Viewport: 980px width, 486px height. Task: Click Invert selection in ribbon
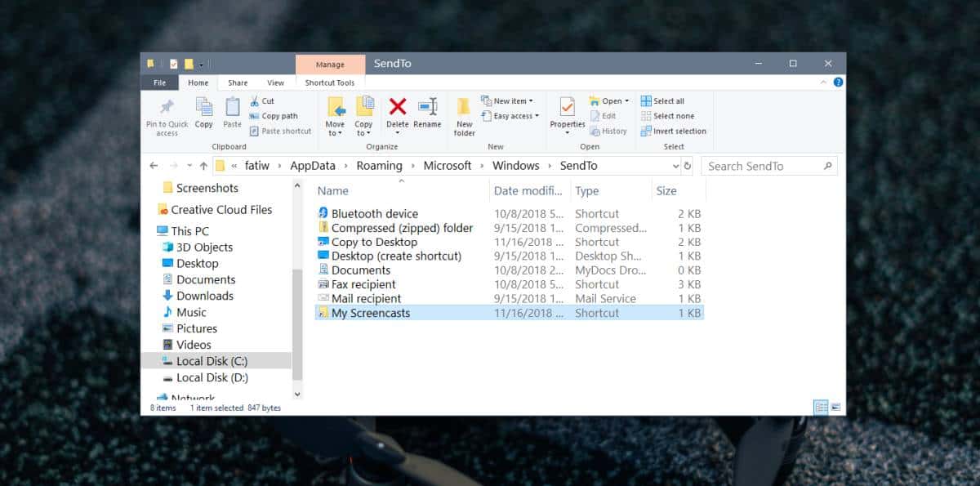674,131
